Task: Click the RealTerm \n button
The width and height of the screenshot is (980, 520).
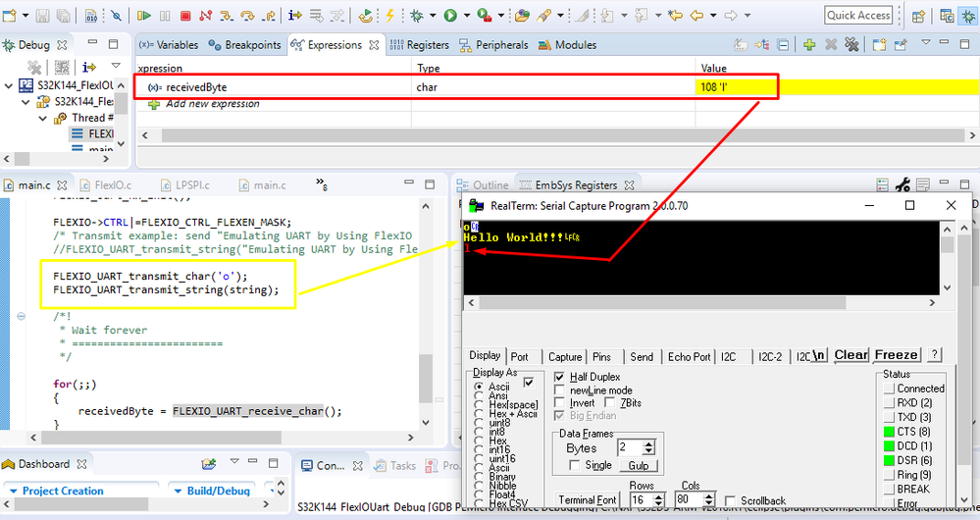Action: click(819, 355)
